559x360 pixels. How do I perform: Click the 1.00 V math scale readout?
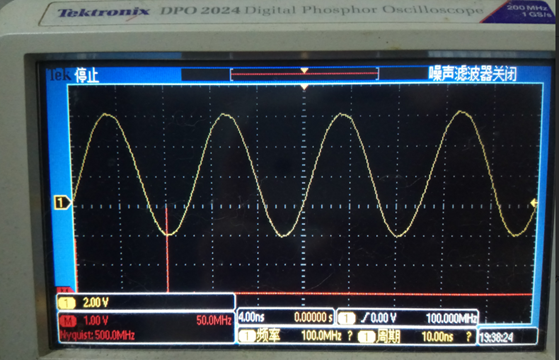click(x=96, y=321)
